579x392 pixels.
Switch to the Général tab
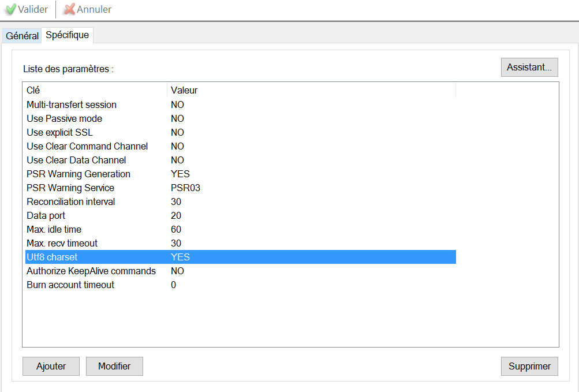22,36
